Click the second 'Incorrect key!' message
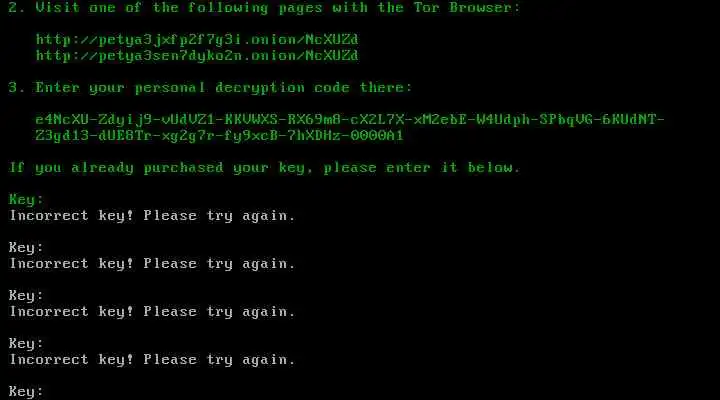Screen dimensions: 720x400 [152, 264]
